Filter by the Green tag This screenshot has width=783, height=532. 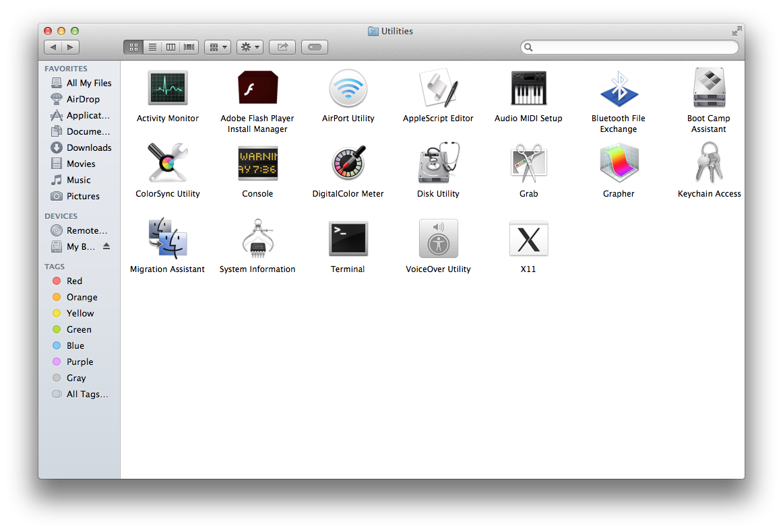pyautogui.click(x=80, y=329)
